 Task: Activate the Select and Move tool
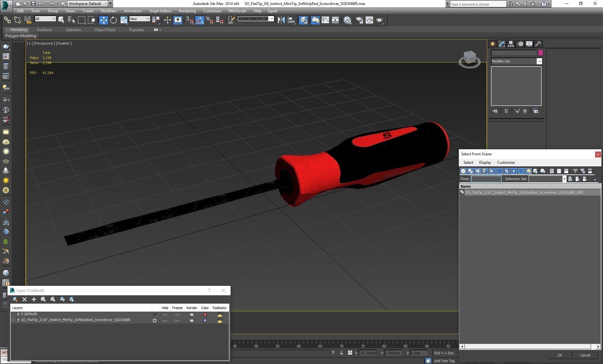(103, 20)
